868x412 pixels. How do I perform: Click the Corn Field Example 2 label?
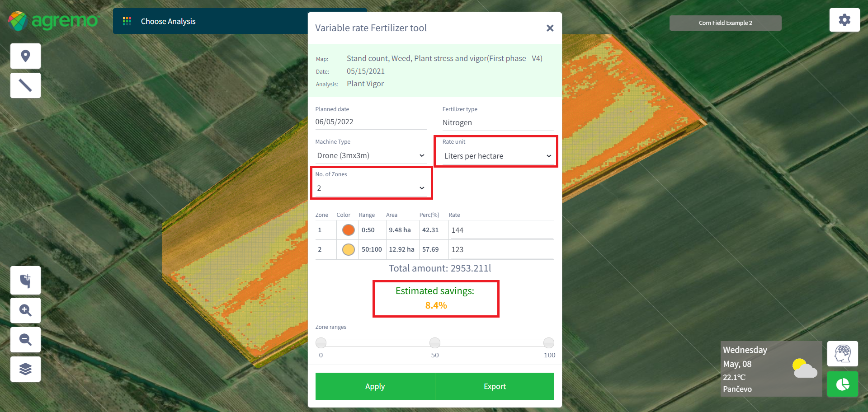pos(725,23)
